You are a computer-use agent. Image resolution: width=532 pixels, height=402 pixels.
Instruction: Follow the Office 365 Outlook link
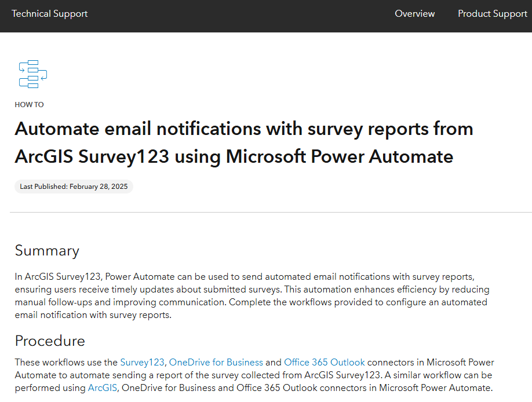pos(325,362)
